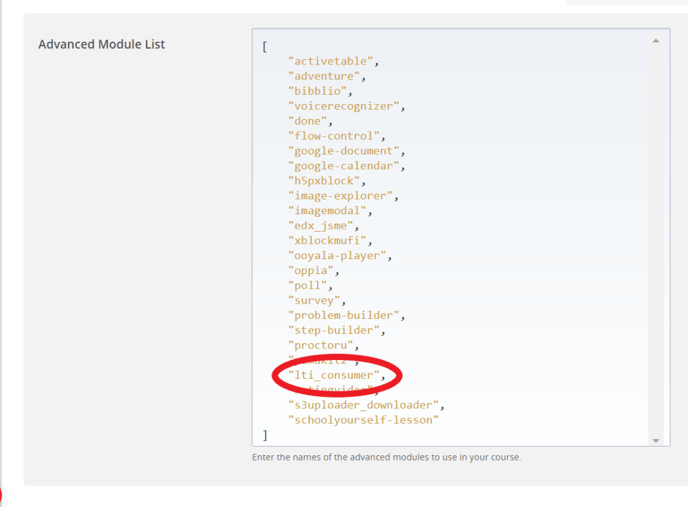Click the "bibblio" entry

point(317,91)
